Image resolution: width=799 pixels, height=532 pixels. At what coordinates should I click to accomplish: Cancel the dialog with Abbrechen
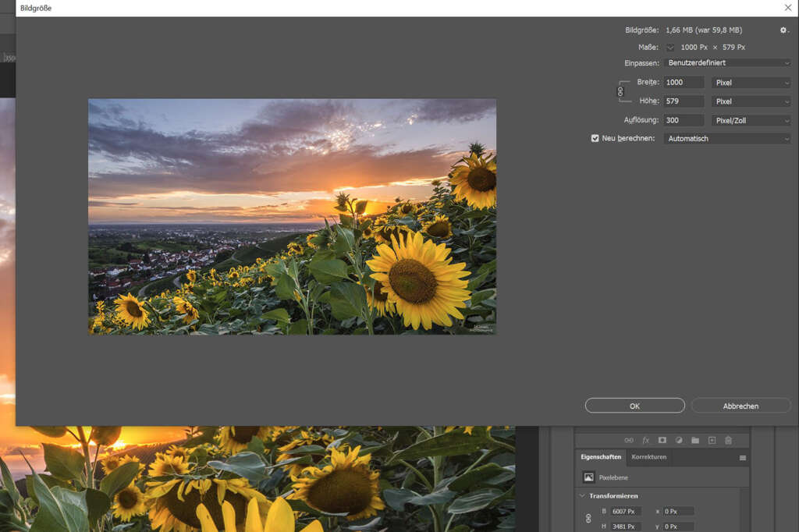(x=740, y=405)
